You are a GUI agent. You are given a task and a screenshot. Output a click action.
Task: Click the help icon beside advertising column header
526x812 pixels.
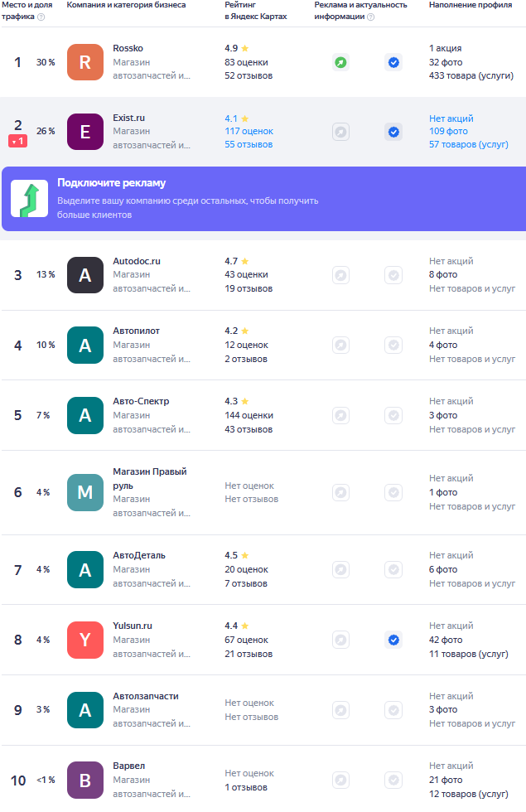point(370,17)
